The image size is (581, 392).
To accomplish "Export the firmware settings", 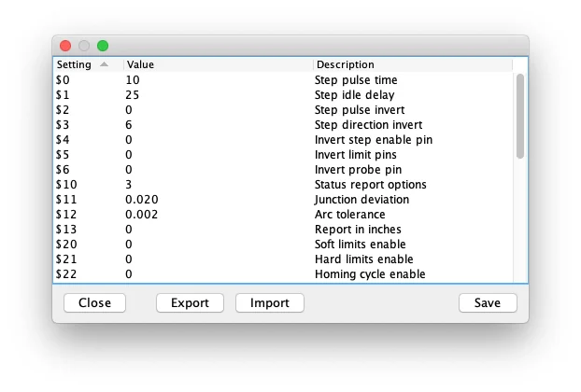I will click(x=190, y=302).
